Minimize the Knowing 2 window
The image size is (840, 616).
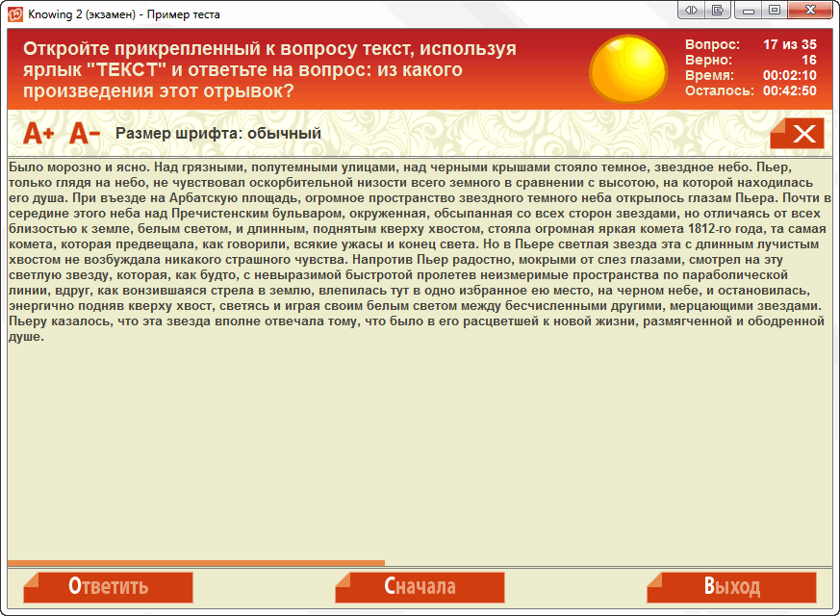[x=749, y=11]
